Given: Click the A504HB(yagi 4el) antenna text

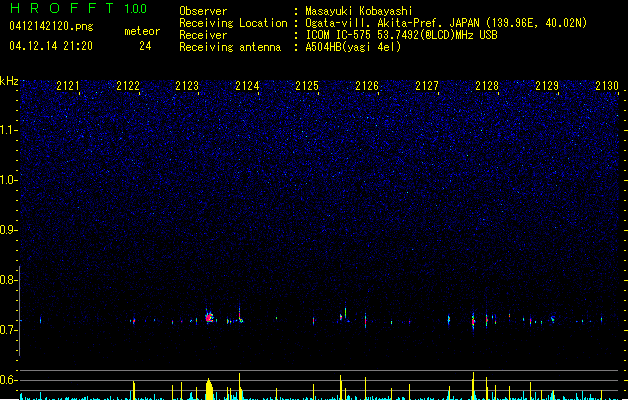Looking at the screenshot, I should (353, 47).
